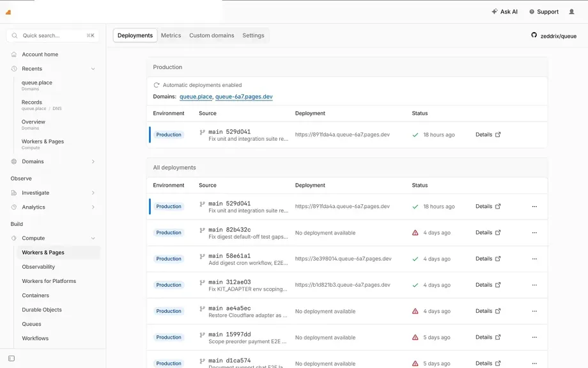
Task: Open more options for main 529d041 row
Action: tap(534, 207)
